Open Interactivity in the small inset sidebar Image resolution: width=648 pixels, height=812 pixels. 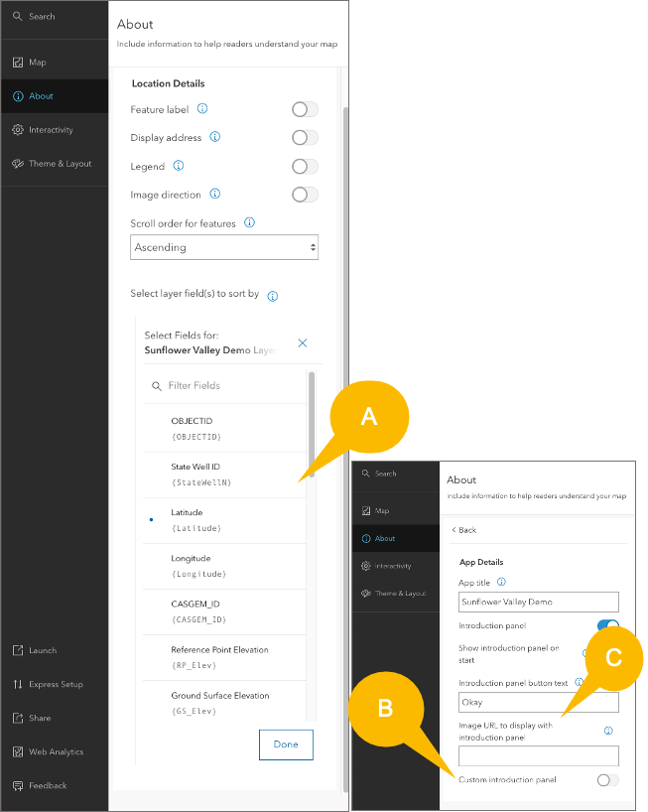pos(395,566)
